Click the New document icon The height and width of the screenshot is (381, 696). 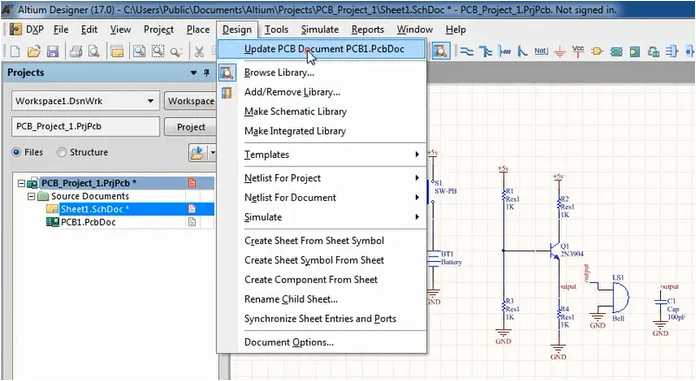(15, 52)
